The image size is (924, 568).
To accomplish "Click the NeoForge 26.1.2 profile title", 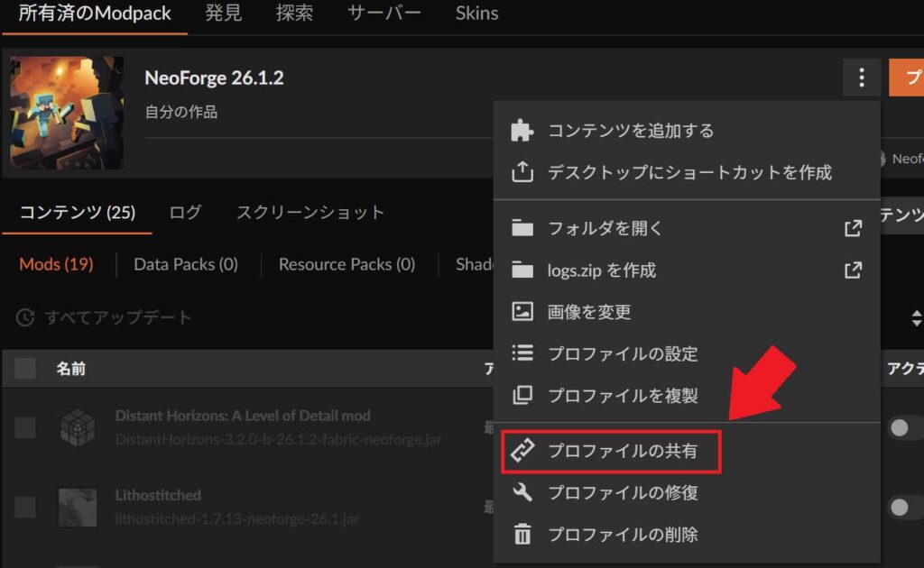I will (x=214, y=78).
